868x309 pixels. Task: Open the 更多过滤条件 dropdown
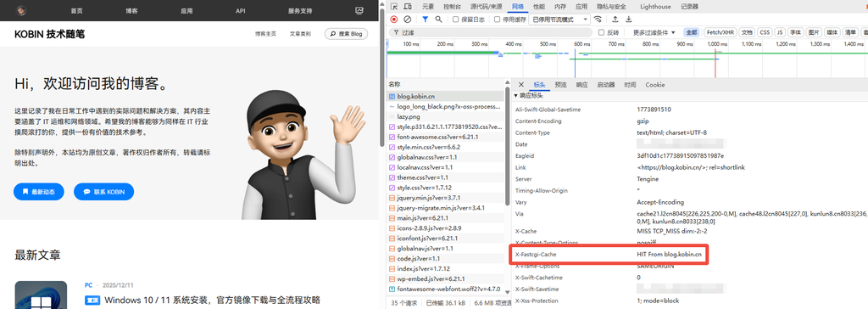click(x=654, y=33)
